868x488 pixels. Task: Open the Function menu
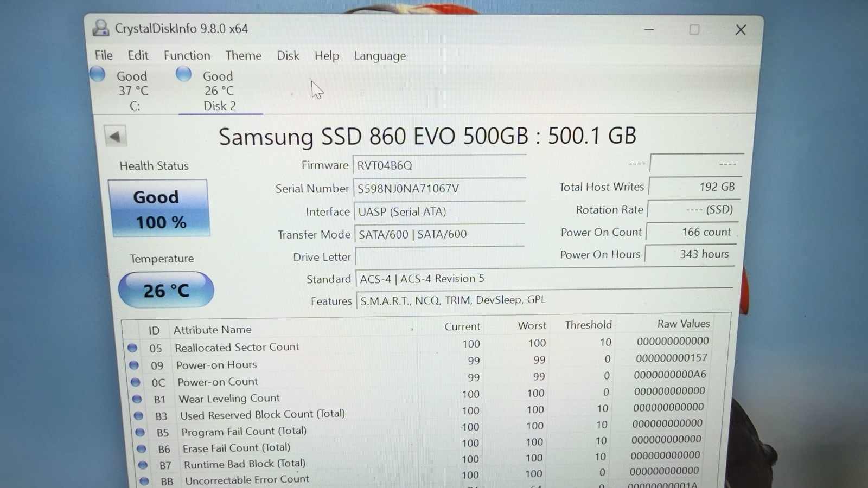point(187,55)
